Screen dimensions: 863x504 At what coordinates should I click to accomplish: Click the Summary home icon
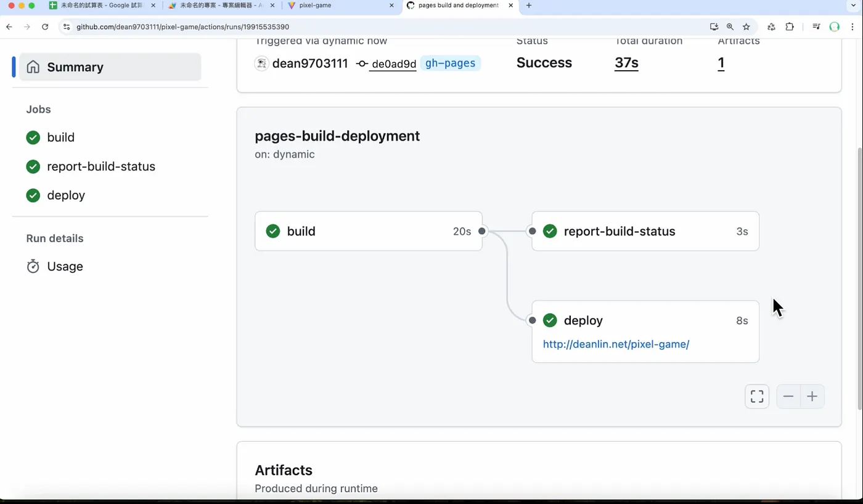(x=33, y=67)
